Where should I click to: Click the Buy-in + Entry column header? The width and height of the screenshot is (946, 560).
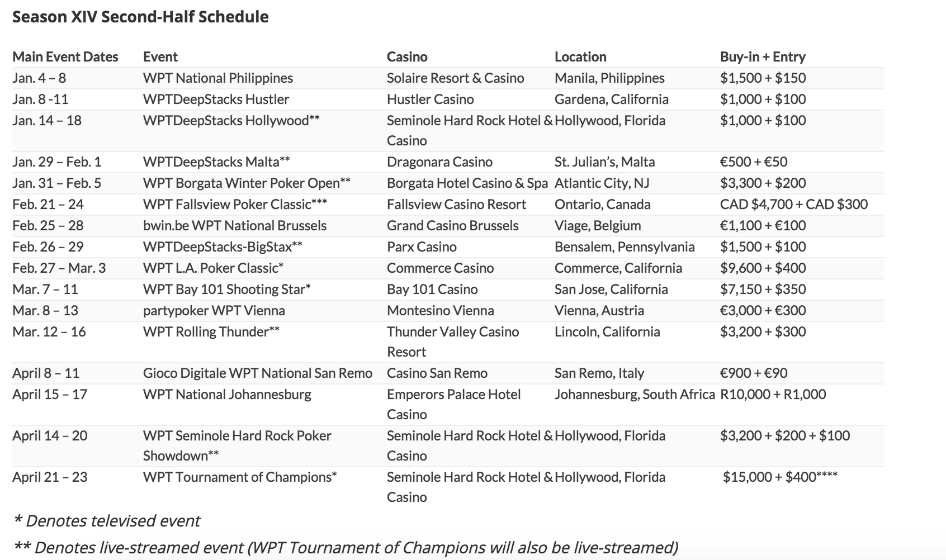pyautogui.click(x=763, y=56)
